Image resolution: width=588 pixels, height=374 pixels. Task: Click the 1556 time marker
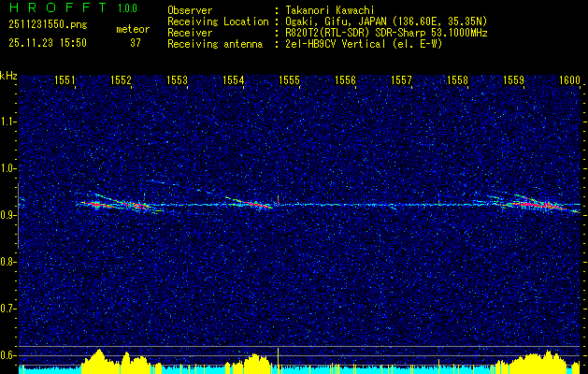(x=345, y=79)
